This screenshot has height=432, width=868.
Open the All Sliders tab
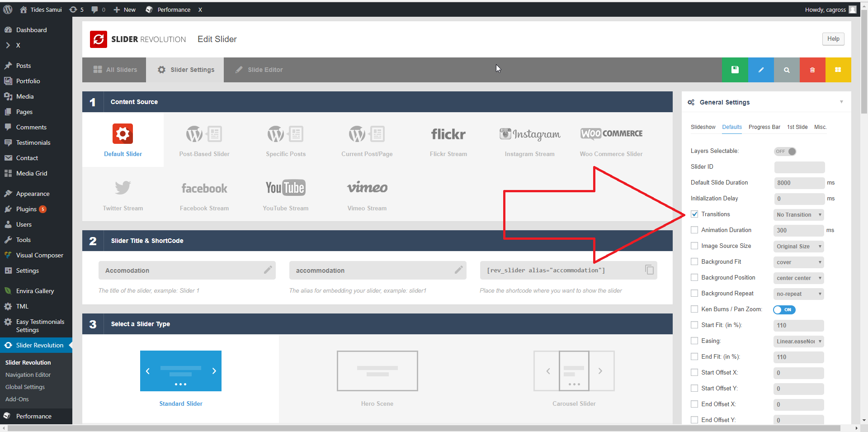coord(114,70)
